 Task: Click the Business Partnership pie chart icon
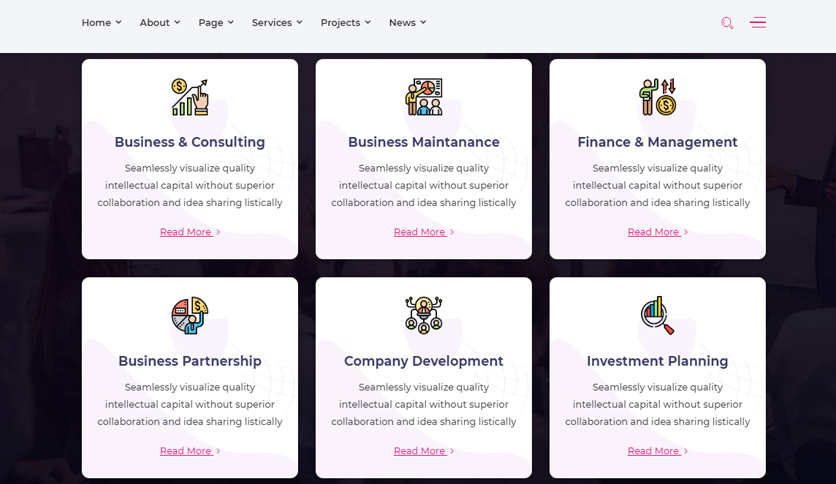point(190,316)
